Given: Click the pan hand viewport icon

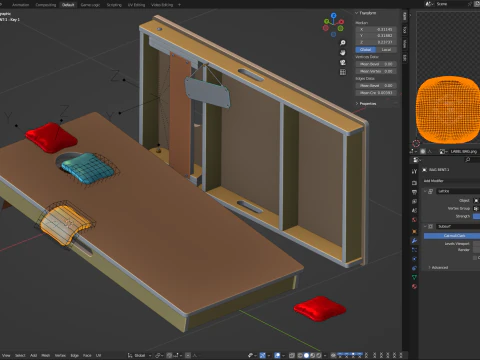Looking at the screenshot, I should pyautogui.click(x=342, y=52).
